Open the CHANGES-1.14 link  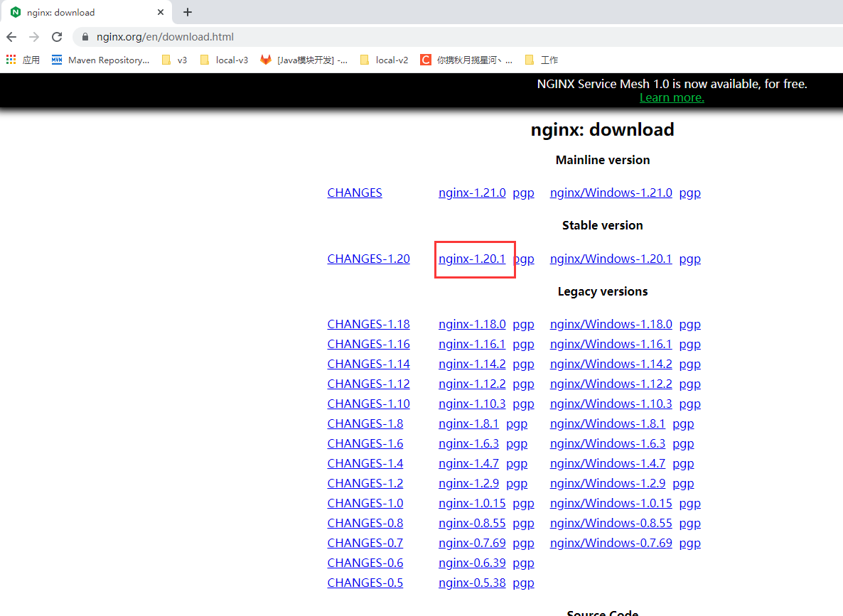(x=369, y=364)
